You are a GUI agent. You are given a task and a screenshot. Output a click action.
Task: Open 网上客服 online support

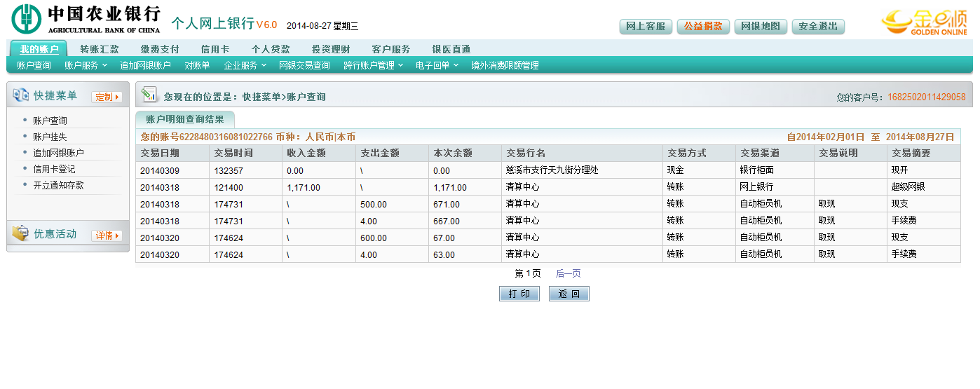pos(646,27)
